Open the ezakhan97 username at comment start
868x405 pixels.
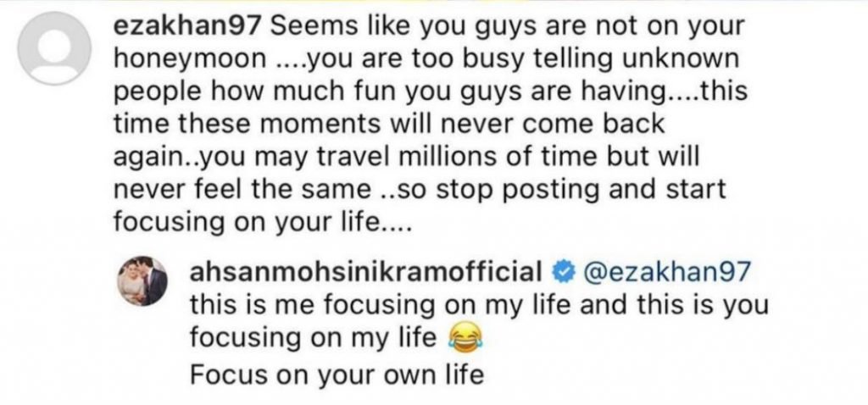coord(187,25)
